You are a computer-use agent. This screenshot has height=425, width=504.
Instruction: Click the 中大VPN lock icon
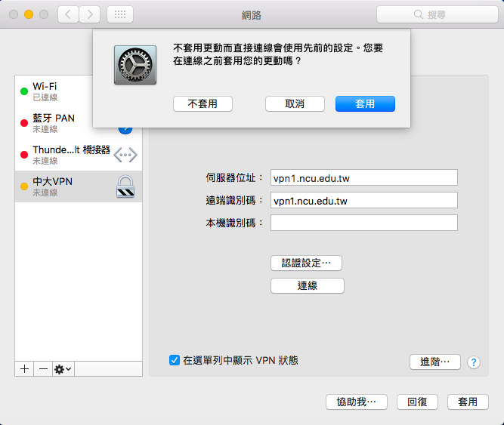[125, 186]
